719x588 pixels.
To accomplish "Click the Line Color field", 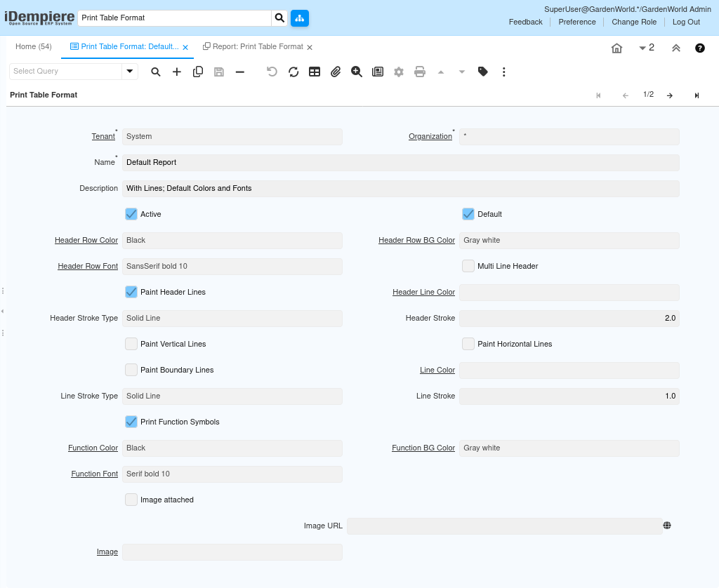I will tap(569, 370).
